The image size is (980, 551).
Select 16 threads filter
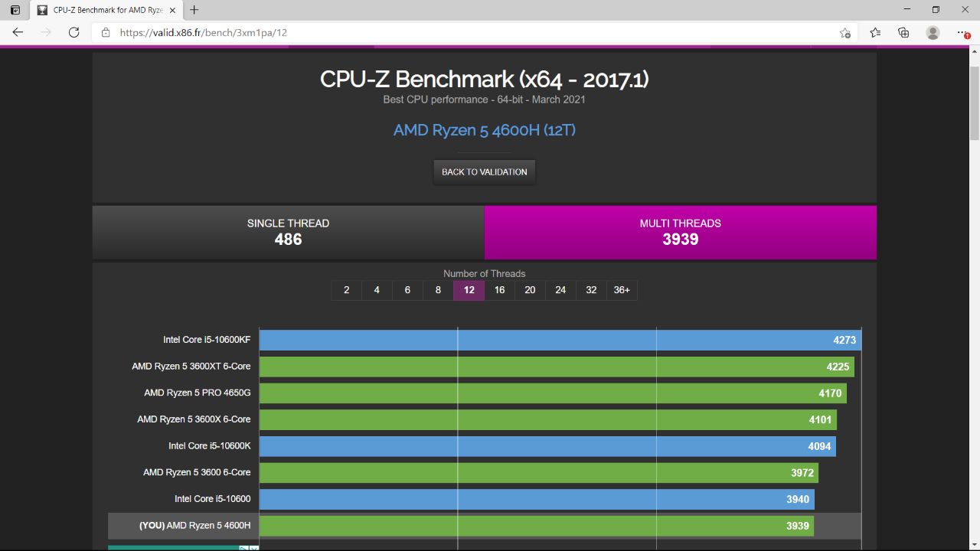point(499,290)
